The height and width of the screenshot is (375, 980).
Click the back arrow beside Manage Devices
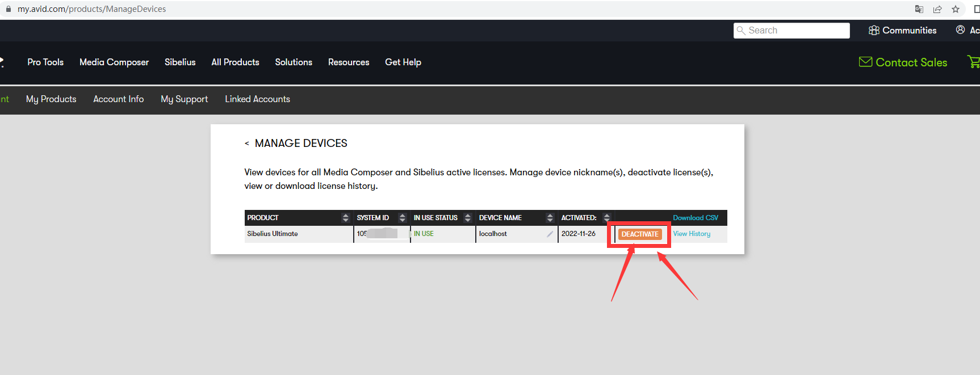coord(247,144)
